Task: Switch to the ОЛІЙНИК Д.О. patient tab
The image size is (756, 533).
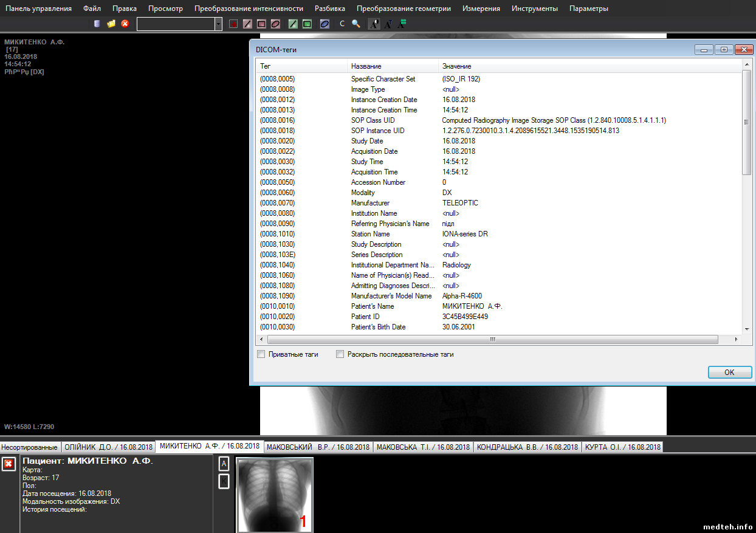Action: (108, 447)
